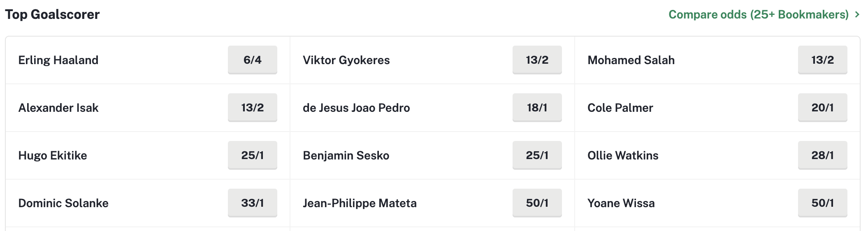The height and width of the screenshot is (231, 868).
Task: Click the Top Goalscorer heading
Action: click(x=52, y=14)
